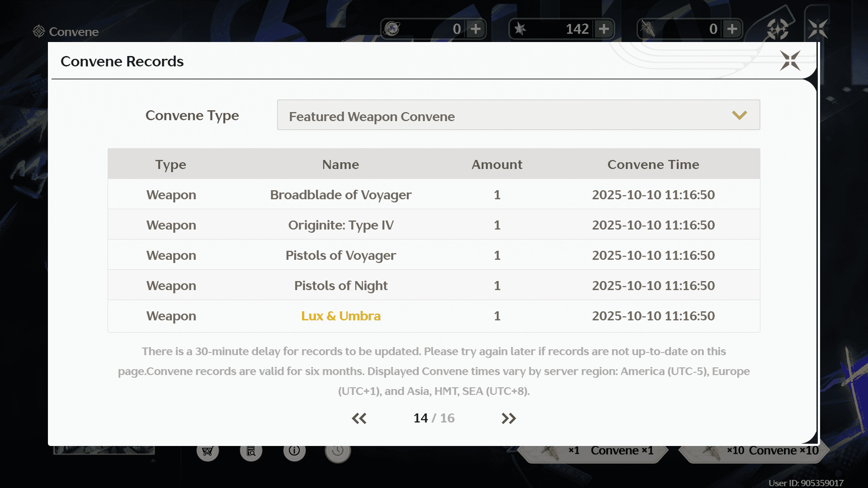Go to previous records page

[x=359, y=418]
